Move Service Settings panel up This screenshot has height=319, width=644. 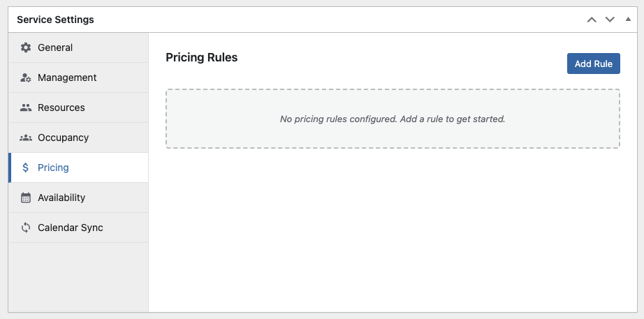click(x=592, y=20)
